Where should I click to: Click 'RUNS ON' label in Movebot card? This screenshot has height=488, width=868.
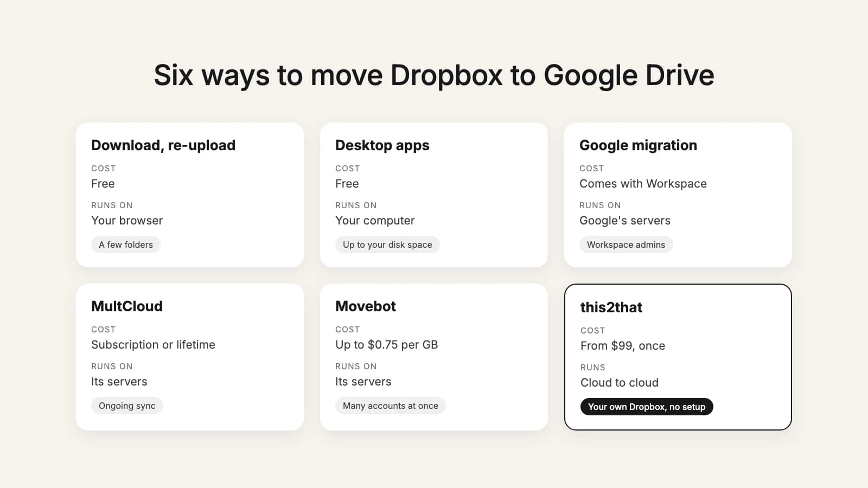356,367
